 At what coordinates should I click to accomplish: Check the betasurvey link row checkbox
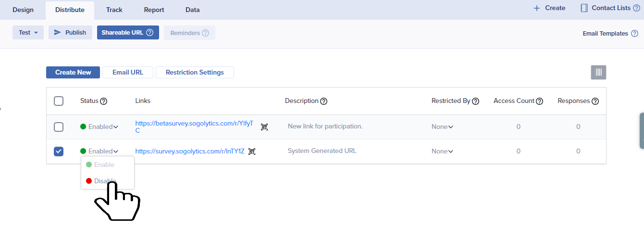[59, 127]
